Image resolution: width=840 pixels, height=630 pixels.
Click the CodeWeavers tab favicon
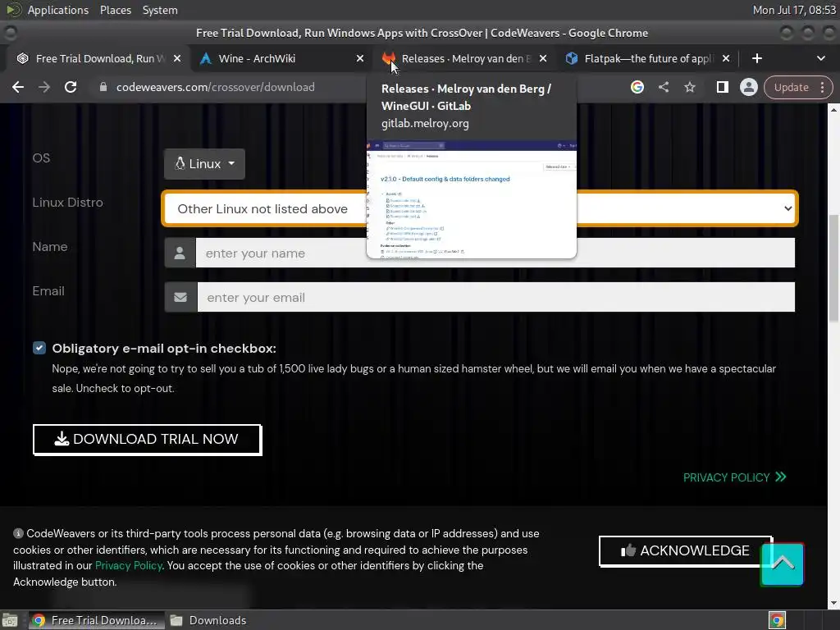tap(22, 58)
